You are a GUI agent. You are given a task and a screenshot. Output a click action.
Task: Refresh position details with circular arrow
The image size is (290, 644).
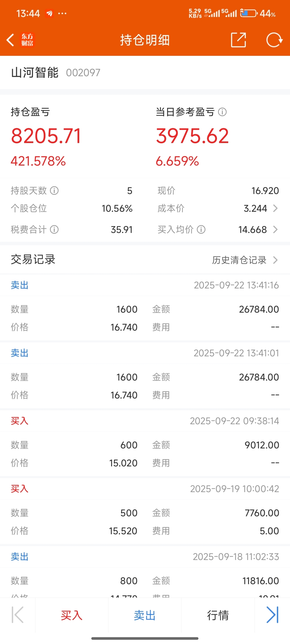point(274,40)
